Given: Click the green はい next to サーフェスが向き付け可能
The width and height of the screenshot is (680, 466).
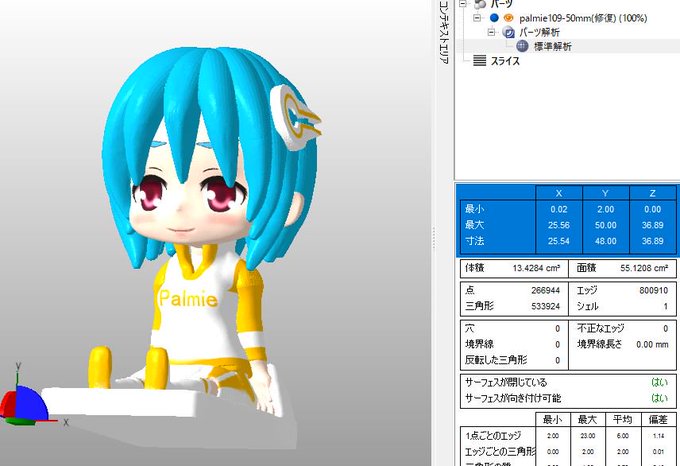Looking at the screenshot, I should tap(659, 398).
